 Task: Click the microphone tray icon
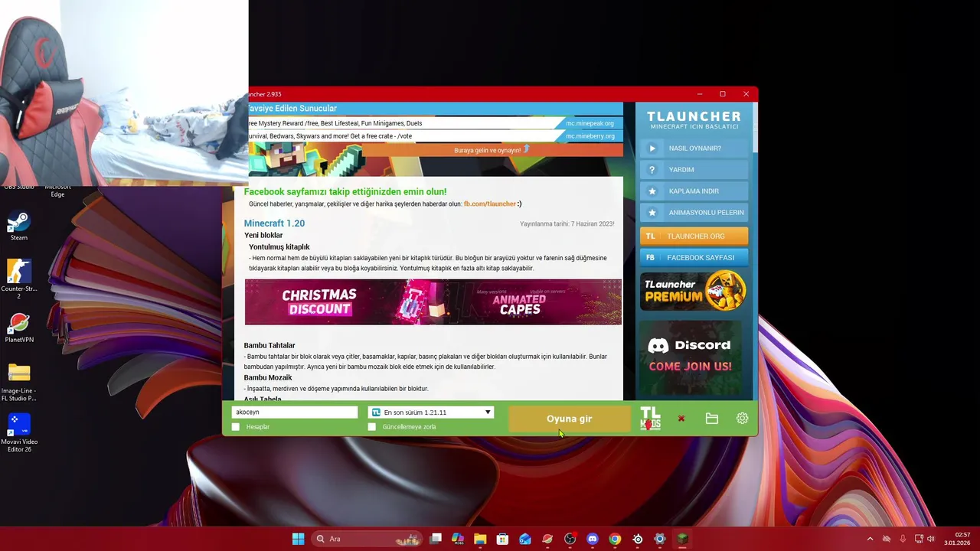tap(903, 539)
